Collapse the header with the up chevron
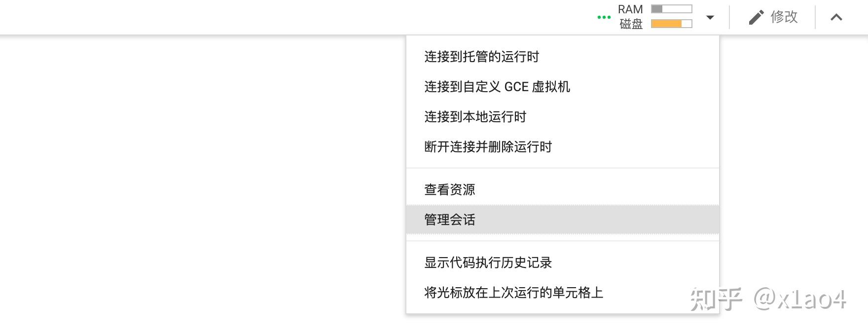Viewport: 868px width, 334px height. coord(836,17)
